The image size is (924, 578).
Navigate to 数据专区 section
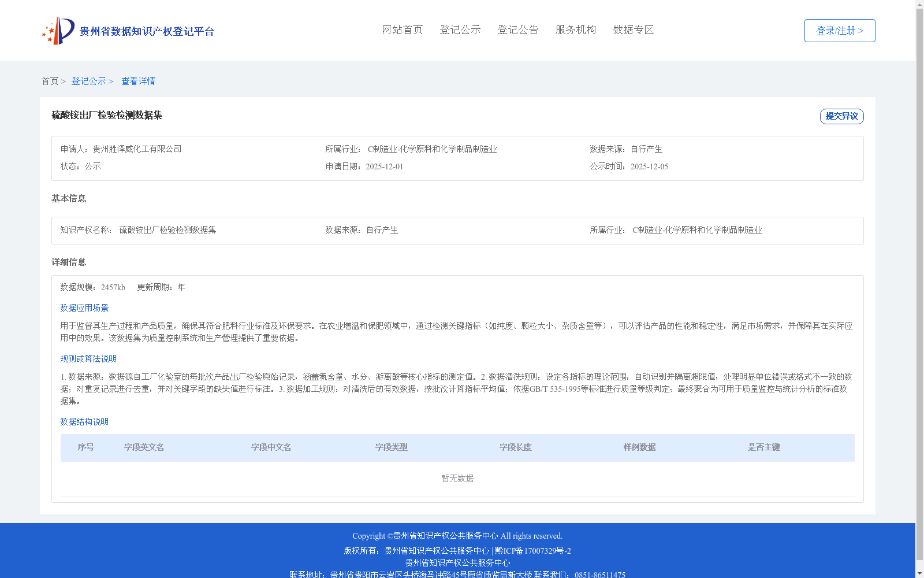click(632, 29)
